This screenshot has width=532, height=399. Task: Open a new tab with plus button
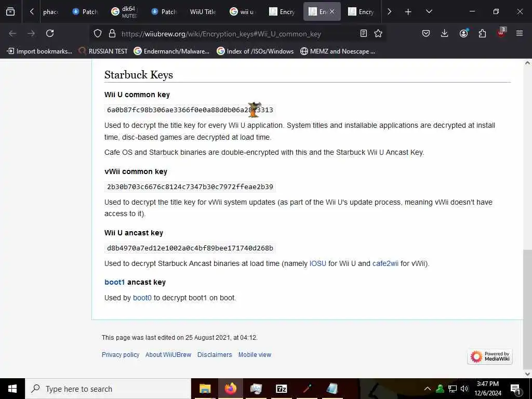pyautogui.click(x=408, y=12)
